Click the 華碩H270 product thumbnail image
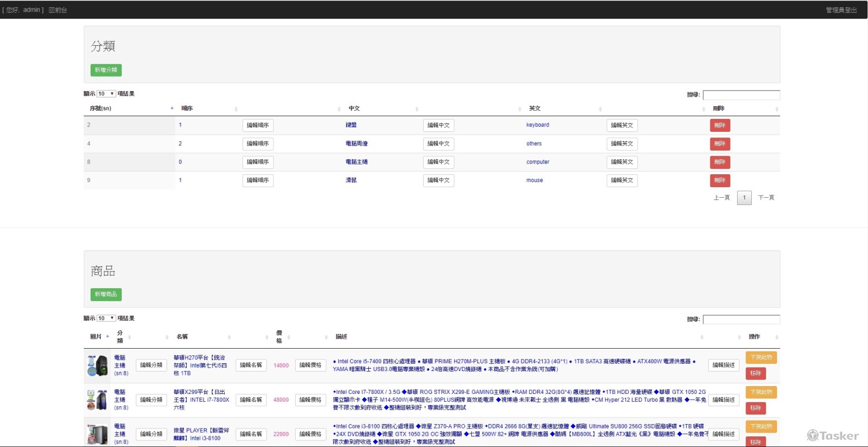 point(97,365)
